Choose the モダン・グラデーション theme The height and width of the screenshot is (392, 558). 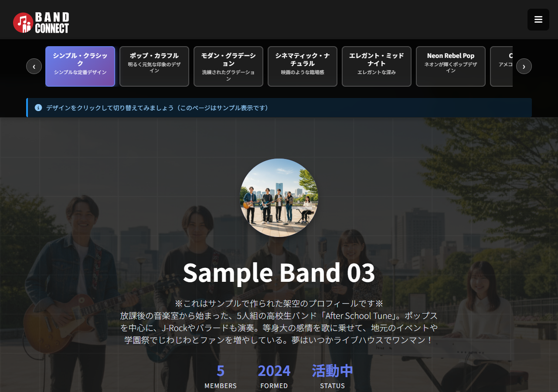(x=228, y=66)
